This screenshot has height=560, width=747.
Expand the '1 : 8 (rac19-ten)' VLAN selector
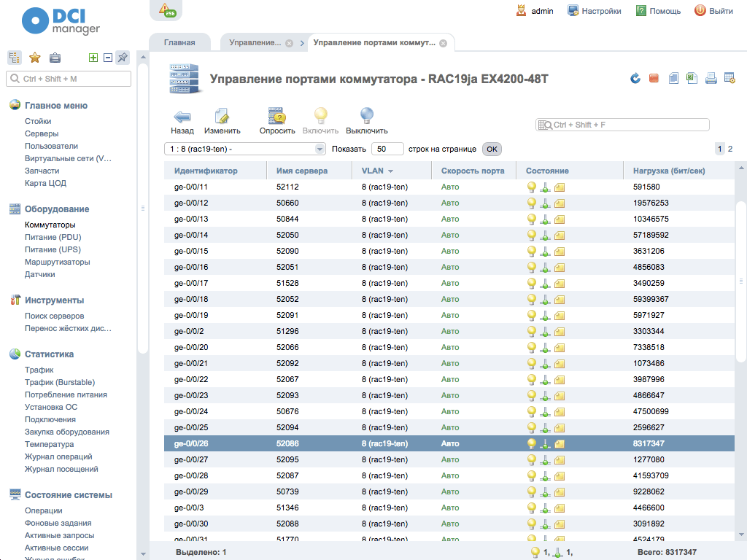point(320,149)
